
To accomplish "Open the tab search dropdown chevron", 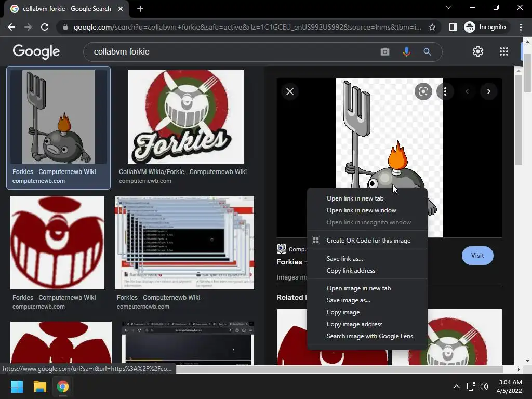I will (448, 7).
